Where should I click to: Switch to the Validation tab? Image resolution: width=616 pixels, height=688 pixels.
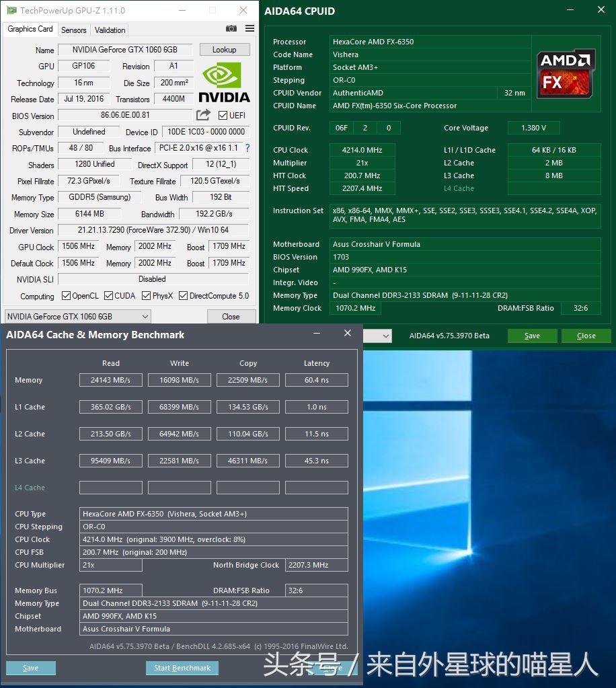pyautogui.click(x=110, y=30)
